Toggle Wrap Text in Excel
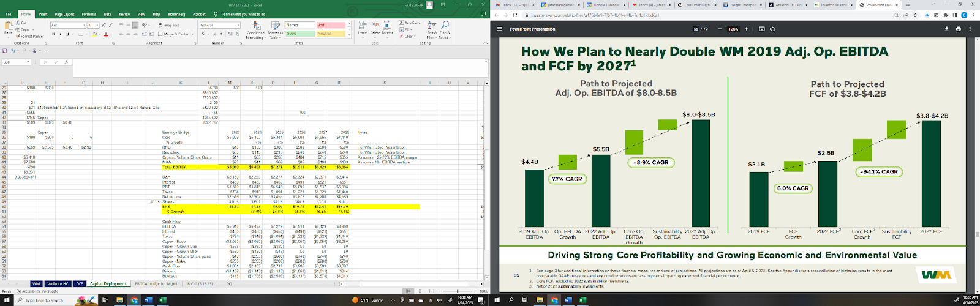980x306 pixels. tap(168, 25)
